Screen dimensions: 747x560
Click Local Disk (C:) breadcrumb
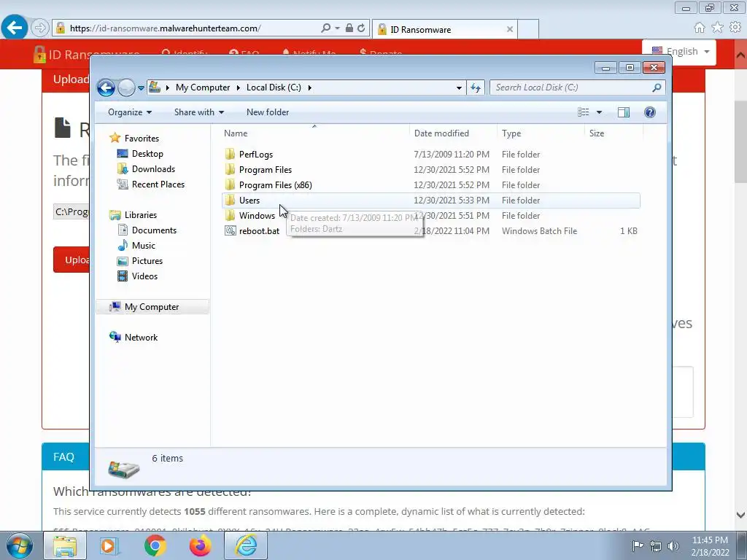click(274, 87)
